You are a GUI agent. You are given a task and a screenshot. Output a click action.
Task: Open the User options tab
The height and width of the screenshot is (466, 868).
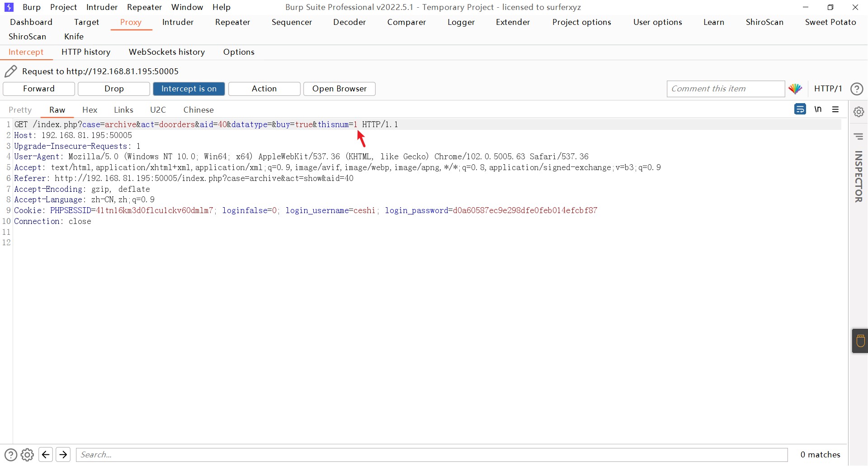tap(657, 22)
